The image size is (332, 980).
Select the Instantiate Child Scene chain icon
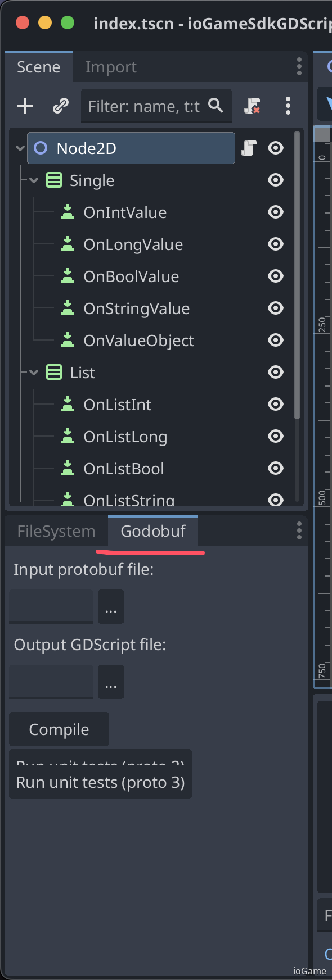coord(60,105)
